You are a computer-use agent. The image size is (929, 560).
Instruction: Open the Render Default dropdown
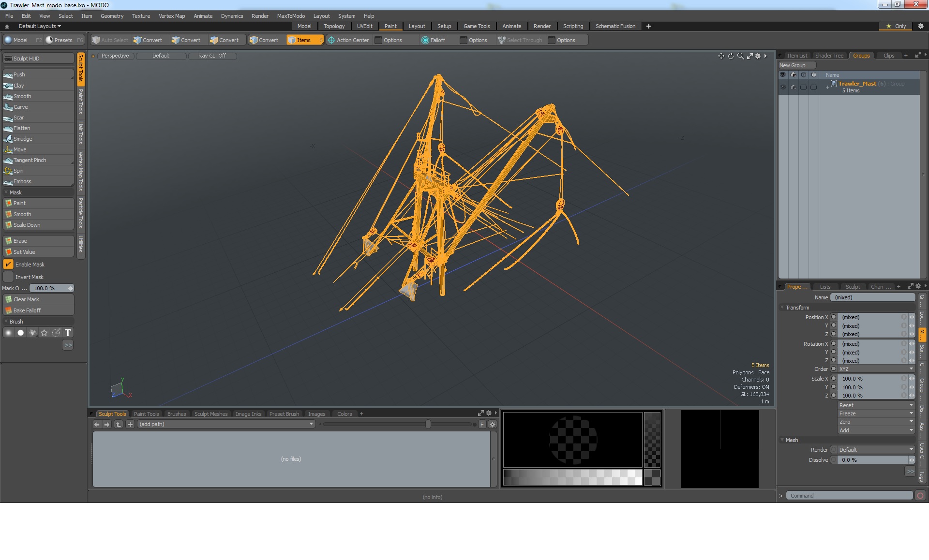pyautogui.click(x=876, y=450)
